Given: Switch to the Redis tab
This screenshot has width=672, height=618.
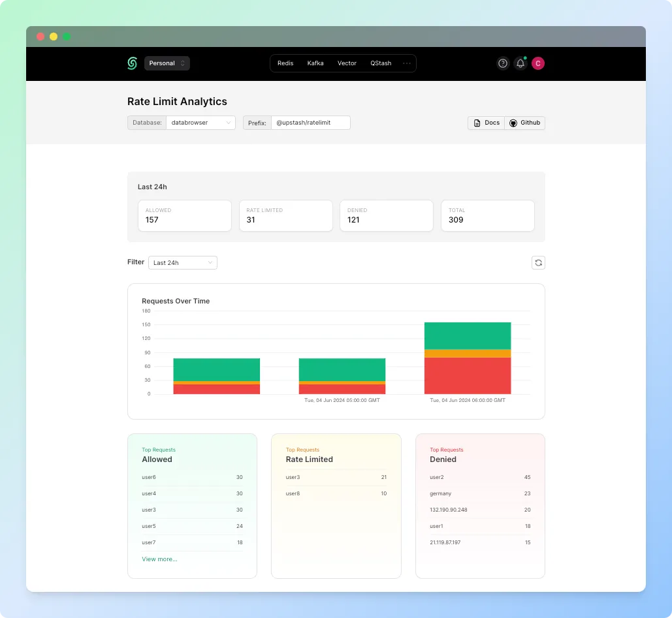Looking at the screenshot, I should pyautogui.click(x=285, y=63).
